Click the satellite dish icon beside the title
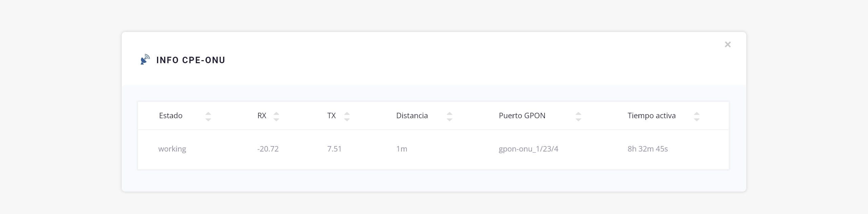 145,59
